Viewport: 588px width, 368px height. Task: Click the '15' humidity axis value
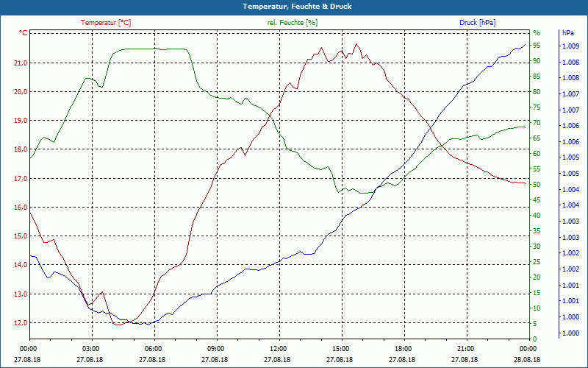coord(537,293)
